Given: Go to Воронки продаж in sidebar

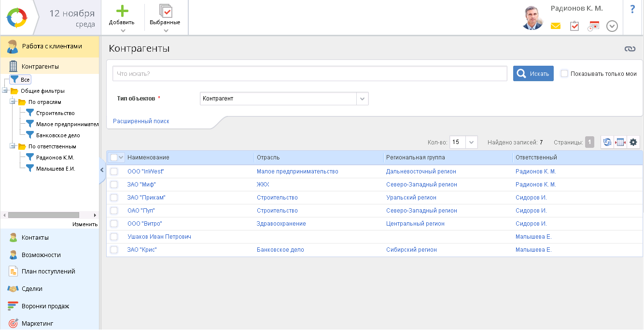Looking at the screenshot, I should point(45,306).
